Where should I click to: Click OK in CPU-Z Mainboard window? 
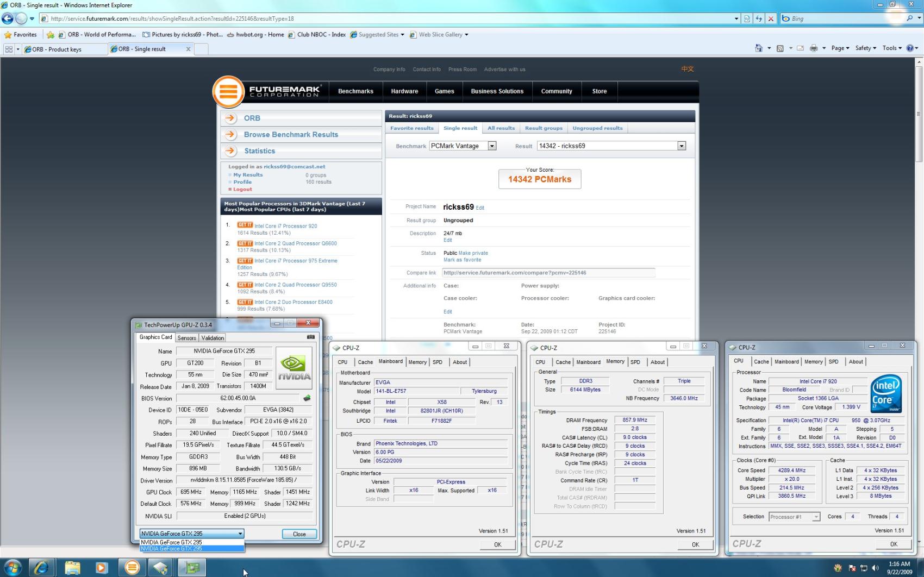[497, 544]
